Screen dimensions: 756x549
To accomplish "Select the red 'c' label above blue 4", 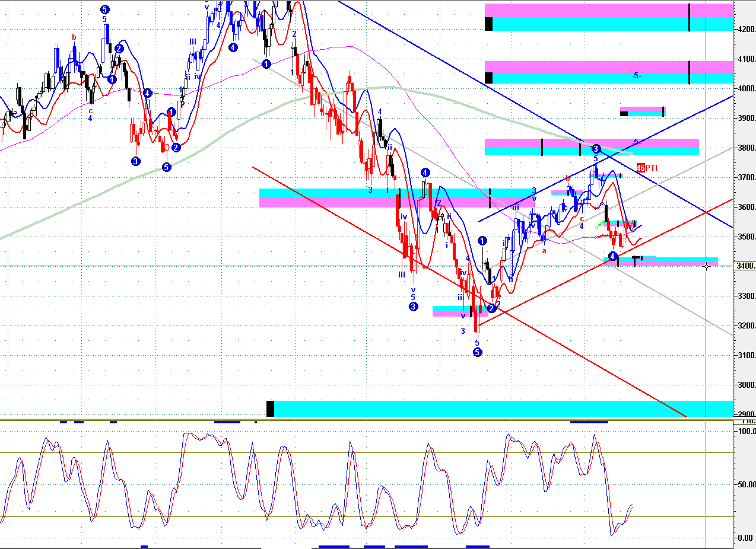I will point(582,218).
